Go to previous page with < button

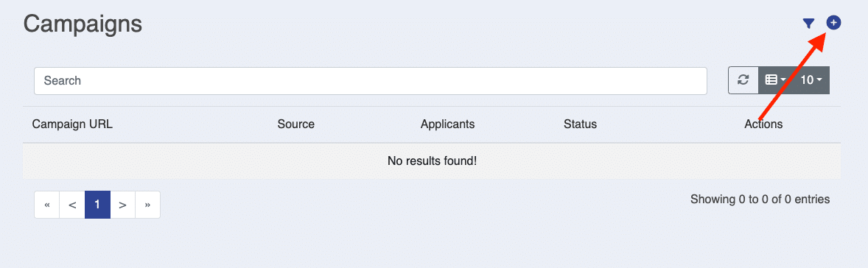tap(72, 205)
